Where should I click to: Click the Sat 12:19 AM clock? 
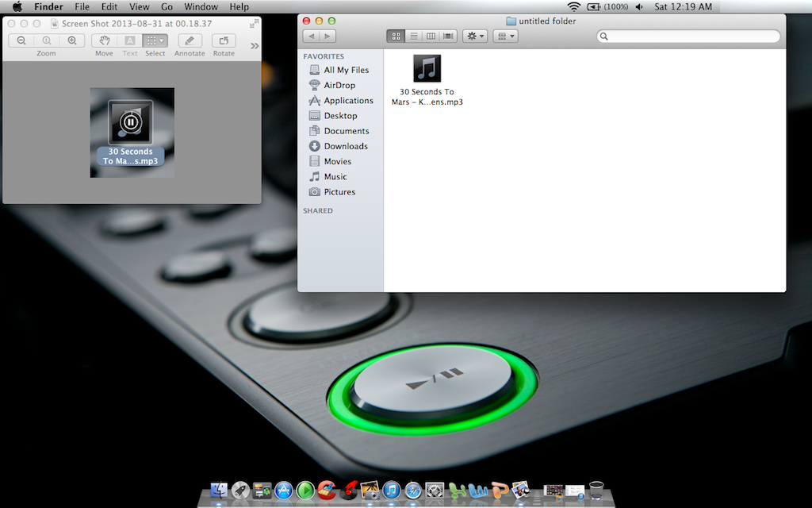tap(683, 6)
